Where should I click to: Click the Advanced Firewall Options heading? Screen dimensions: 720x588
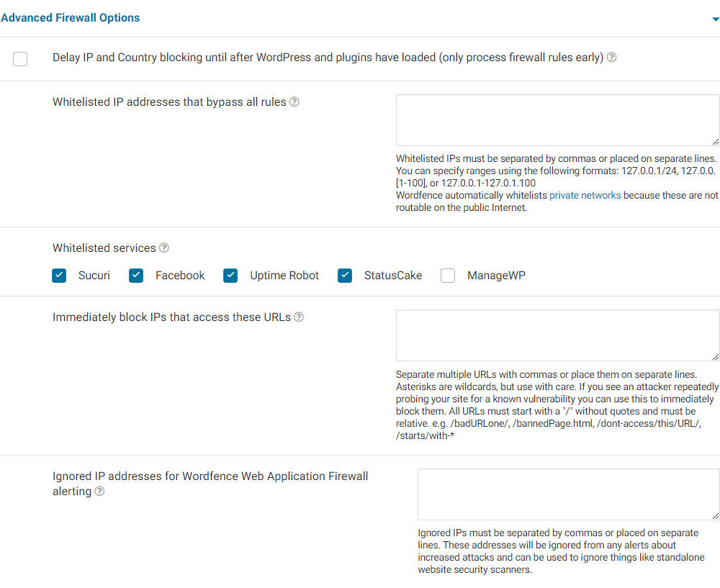[x=71, y=18]
